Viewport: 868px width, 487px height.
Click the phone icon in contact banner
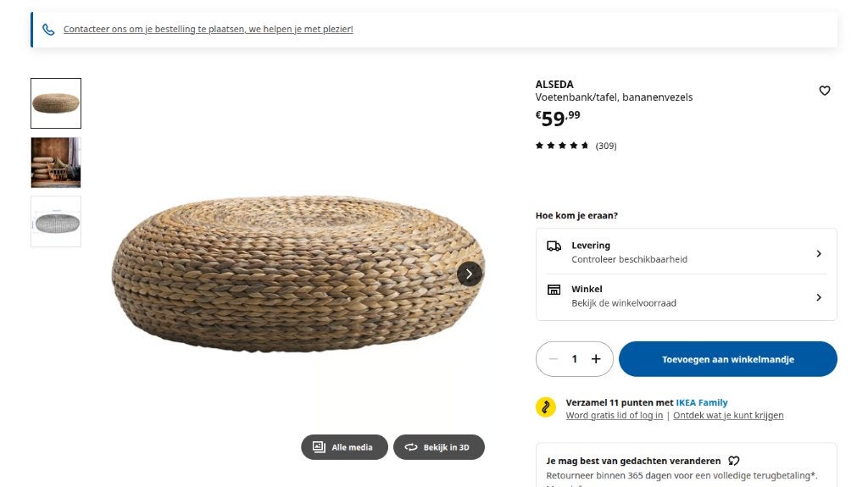(x=48, y=30)
